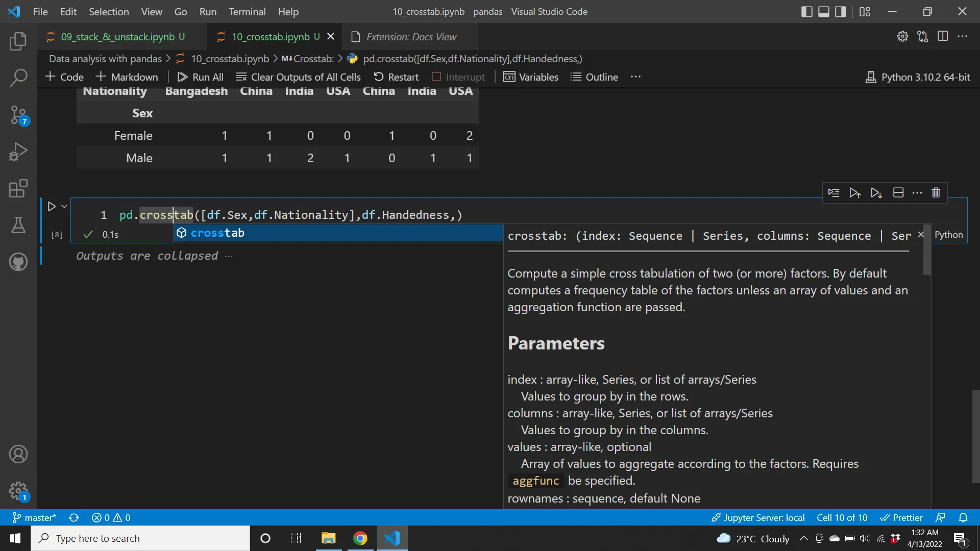Execute cells above the current cell
This screenshot has width=980, height=551.
(x=855, y=193)
